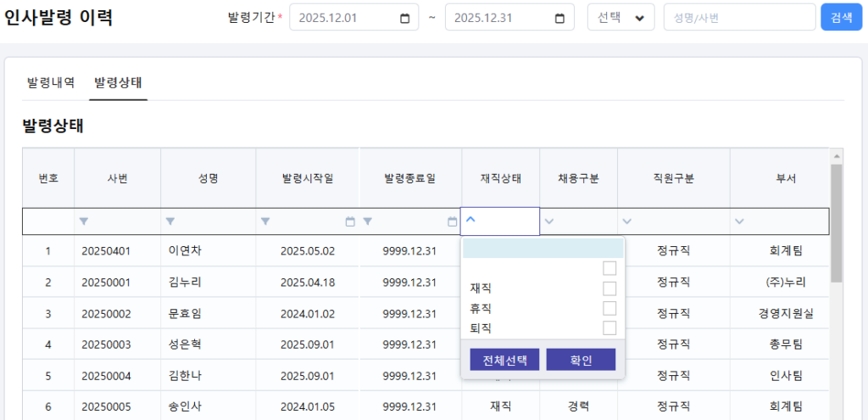Check the 퇴직 checkbox in filter list
Screen dimensions: 868x420
coord(609,328)
